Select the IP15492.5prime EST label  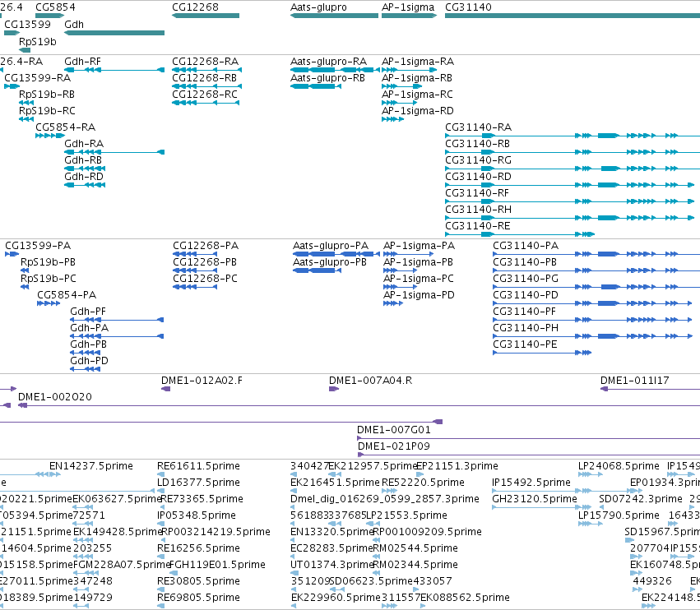click(x=531, y=483)
